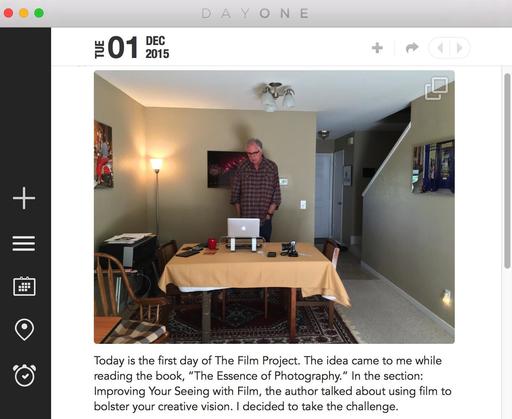Screen dimensions: 512x419
Task: Open reminders alarm clock icon
Action: pyautogui.click(x=24, y=375)
